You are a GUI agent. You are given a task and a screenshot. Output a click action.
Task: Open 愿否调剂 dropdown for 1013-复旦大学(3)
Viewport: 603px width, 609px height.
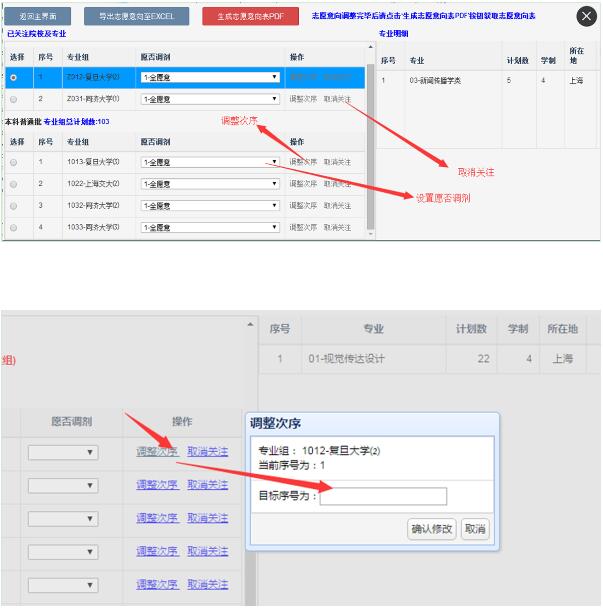tap(210, 162)
